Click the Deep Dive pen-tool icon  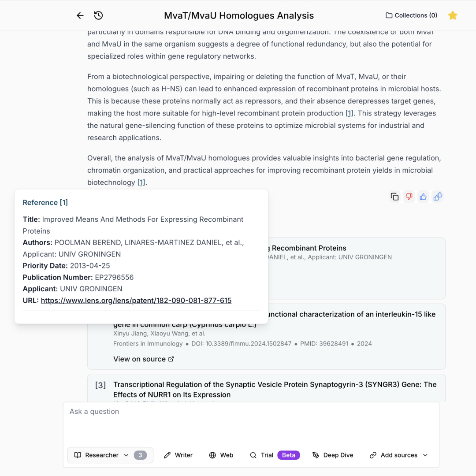point(316,455)
